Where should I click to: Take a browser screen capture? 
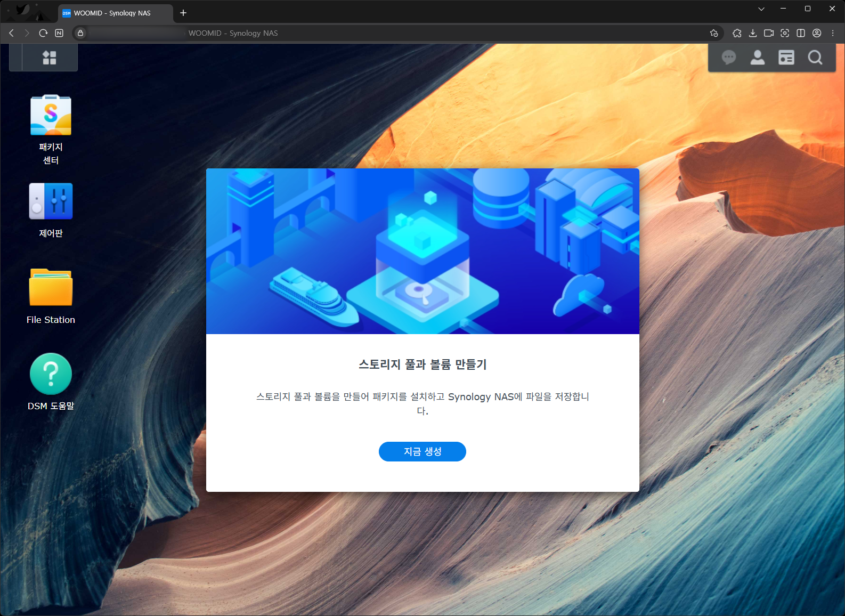(x=785, y=33)
